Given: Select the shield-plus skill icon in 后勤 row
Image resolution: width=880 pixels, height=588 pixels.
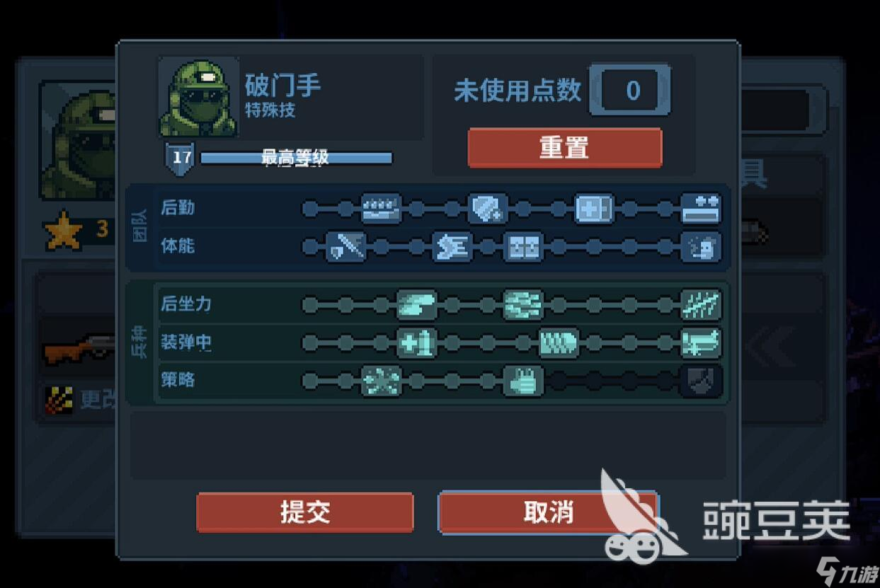Looking at the screenshot, I should coord(487,209).
